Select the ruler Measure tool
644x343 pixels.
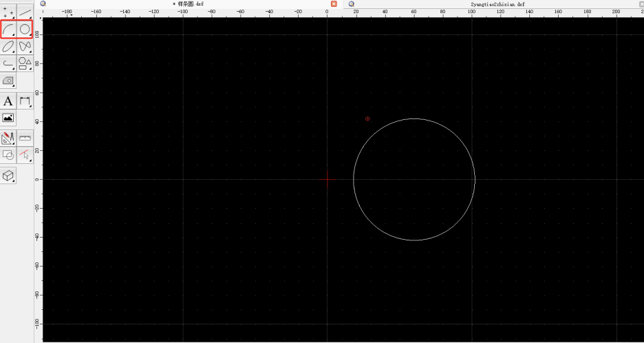[x=25, y=138]
